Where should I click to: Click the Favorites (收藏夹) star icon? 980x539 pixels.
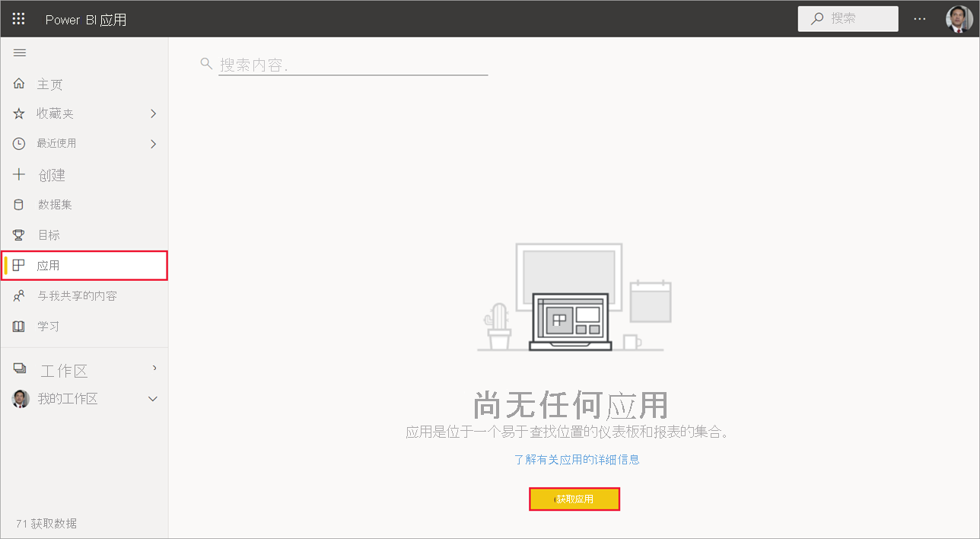(x=20, y=113)
